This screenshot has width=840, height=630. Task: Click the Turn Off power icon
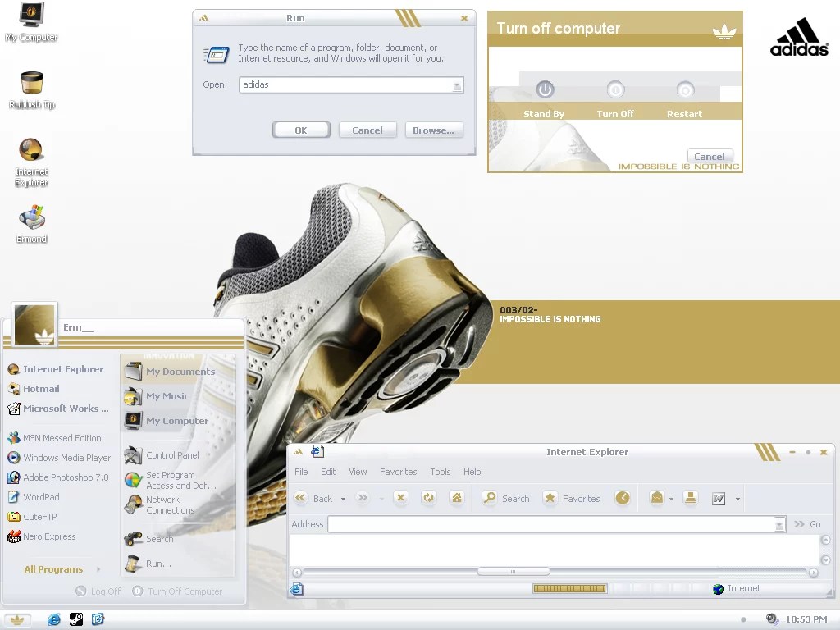click(615, 89)
